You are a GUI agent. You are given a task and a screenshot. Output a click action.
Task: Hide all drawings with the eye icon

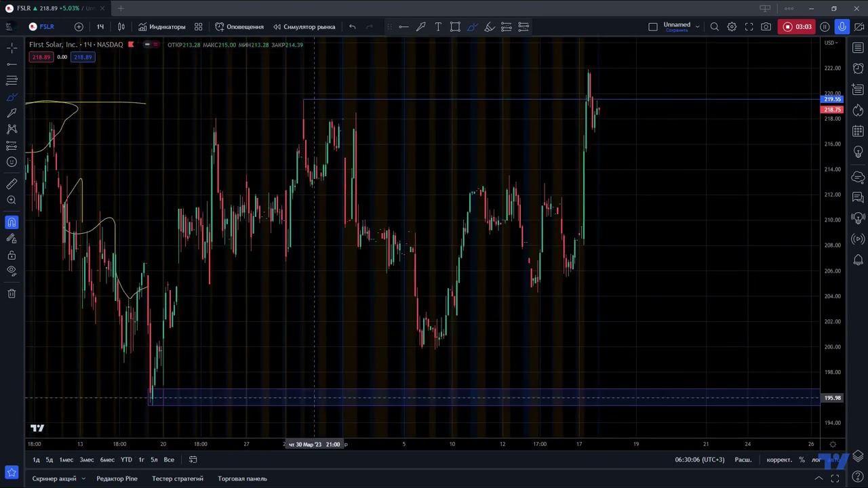tap(12, 271)
